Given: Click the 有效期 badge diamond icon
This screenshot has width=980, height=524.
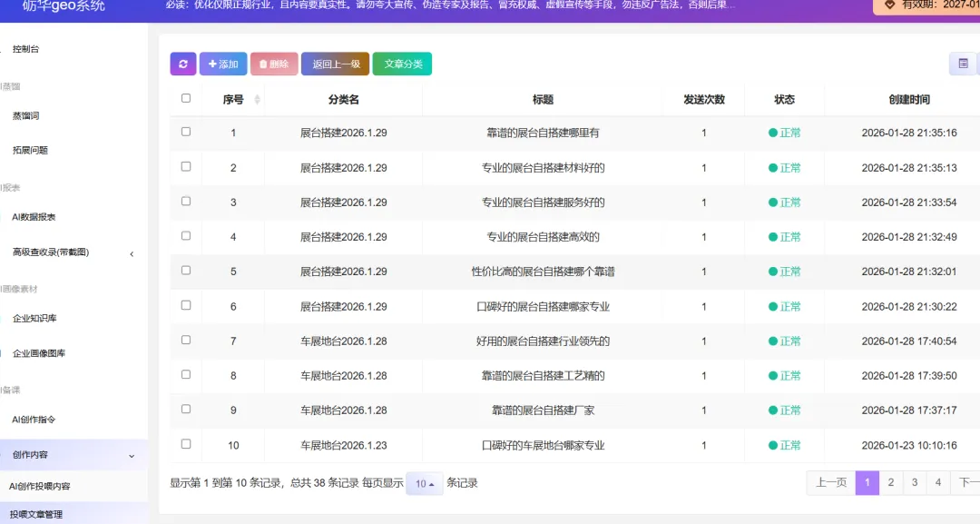Looking at the screenshot, I should click(889, 5).
